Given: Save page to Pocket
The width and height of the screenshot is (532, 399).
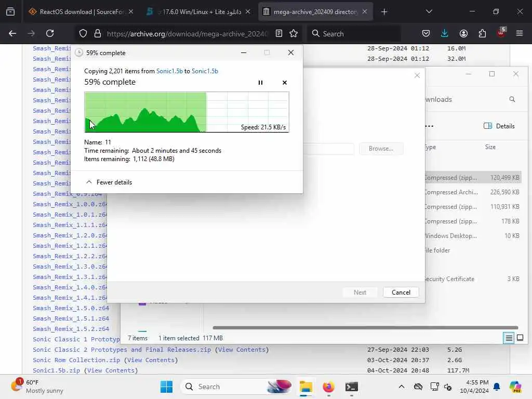Looking at the screenshot, I should (426, 33).
